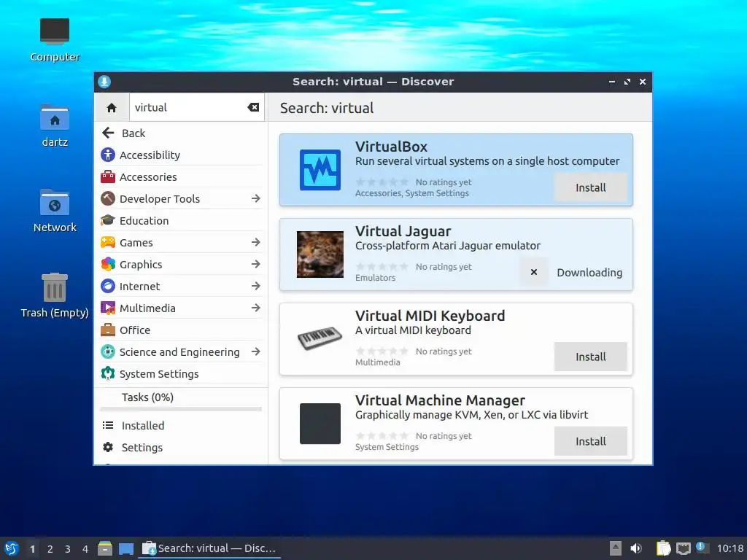Cancel the Virtual Jaguar download
Screen dimensions: 747x560
(533, 272)
